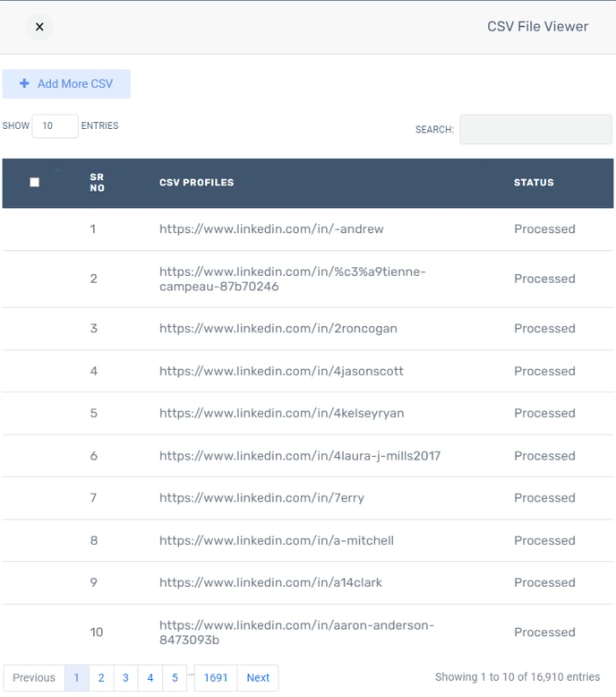This screenshot has height=697, width=616.
Task: Click the plus icon on Add More CSV
Action: [x=24, y=83]
